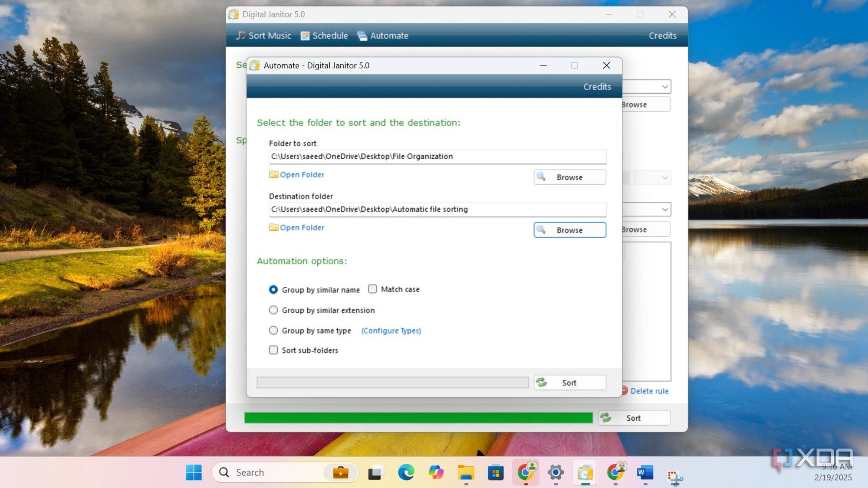Click the rules list box in main window
This screenshot has height=488, width=868.
647,311
